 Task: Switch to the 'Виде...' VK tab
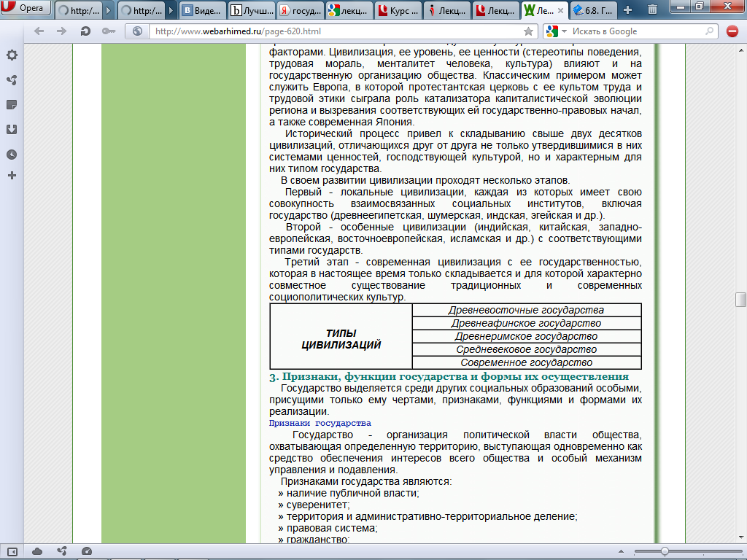pyautogui.click(x=202, y=10)
